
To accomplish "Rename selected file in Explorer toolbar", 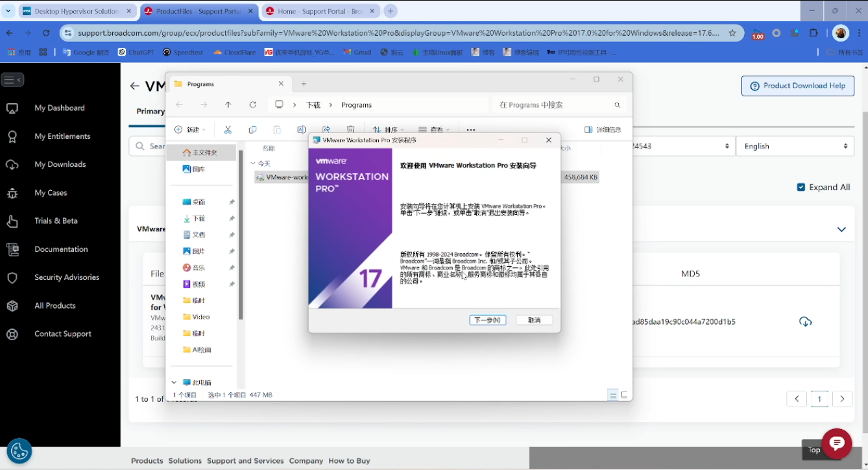I will click(302, 130).
